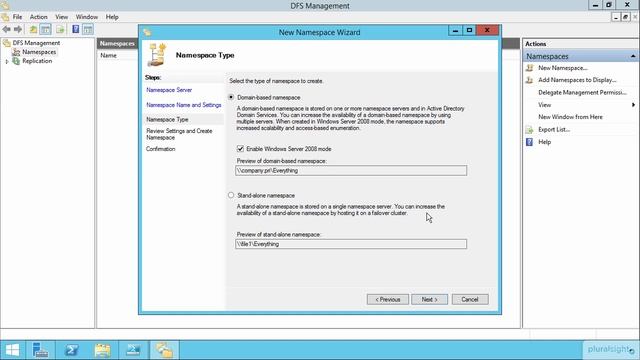
Task: Open the View submenu arrow in Actions
Action: [x=633, y=105]
